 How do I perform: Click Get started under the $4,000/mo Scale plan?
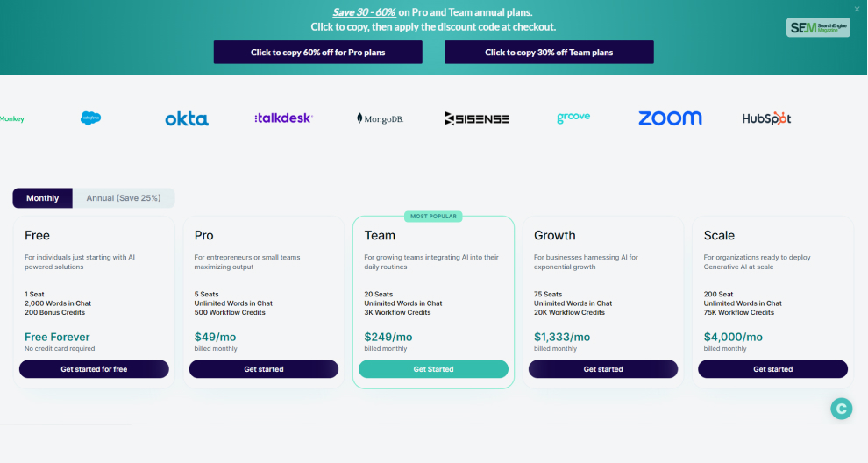coord(772,369)
